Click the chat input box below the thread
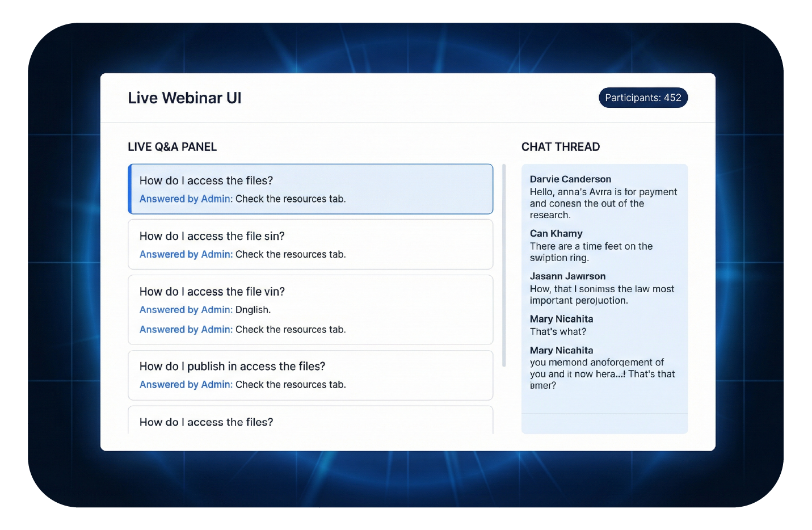 pos(604,424)
